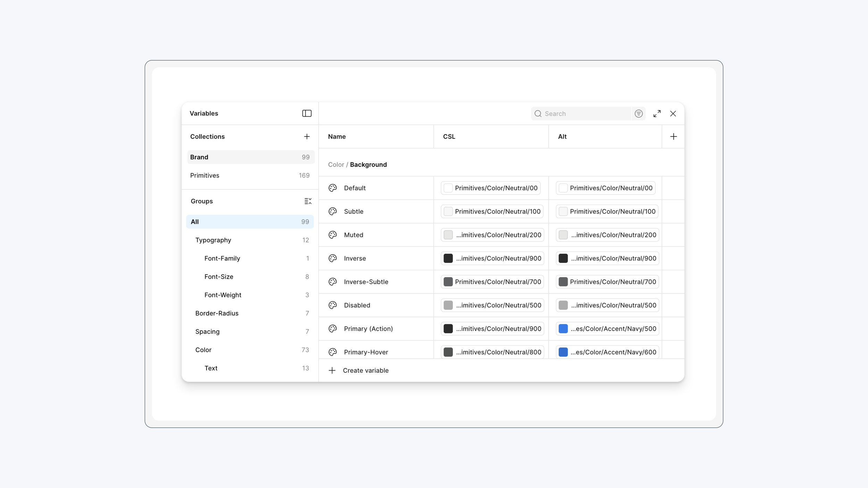Open search filter options icon
The image size is (868, 488).
click(638, 113)
